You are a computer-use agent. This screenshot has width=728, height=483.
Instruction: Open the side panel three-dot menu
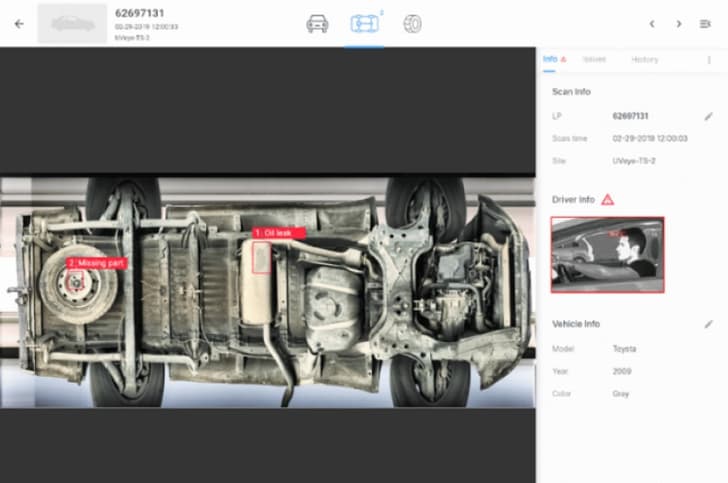click(x=709, y=60)
